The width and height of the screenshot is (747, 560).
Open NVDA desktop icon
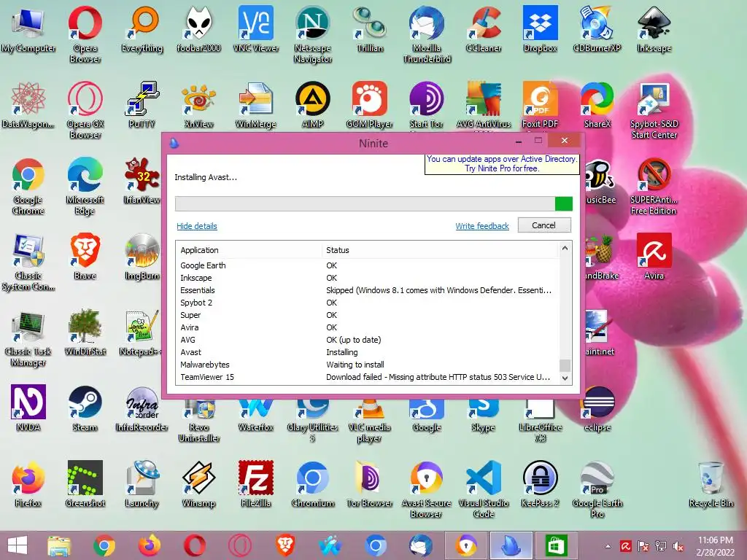(28, 408)
